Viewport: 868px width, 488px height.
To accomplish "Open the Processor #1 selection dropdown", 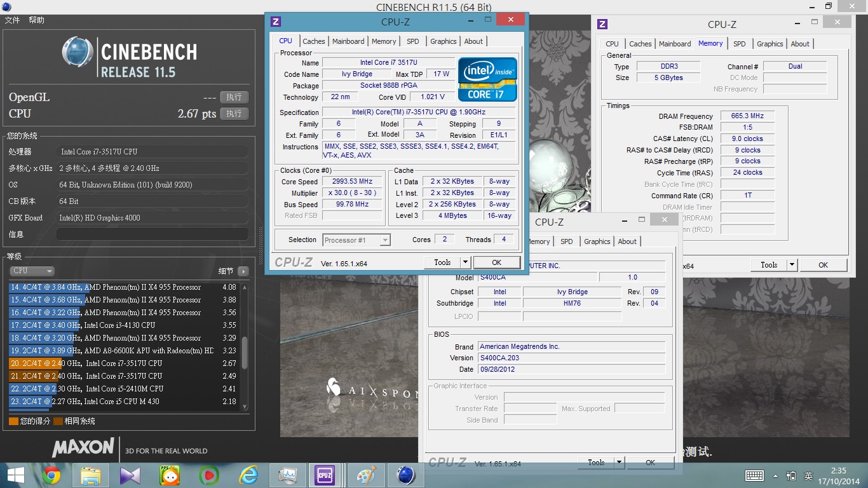I will tap(356, 240).
